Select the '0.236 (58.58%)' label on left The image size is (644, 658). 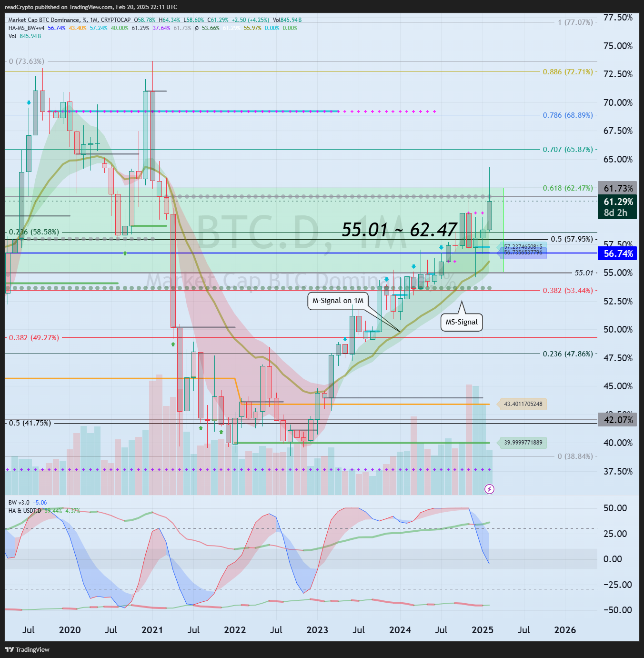pos(34,232)
